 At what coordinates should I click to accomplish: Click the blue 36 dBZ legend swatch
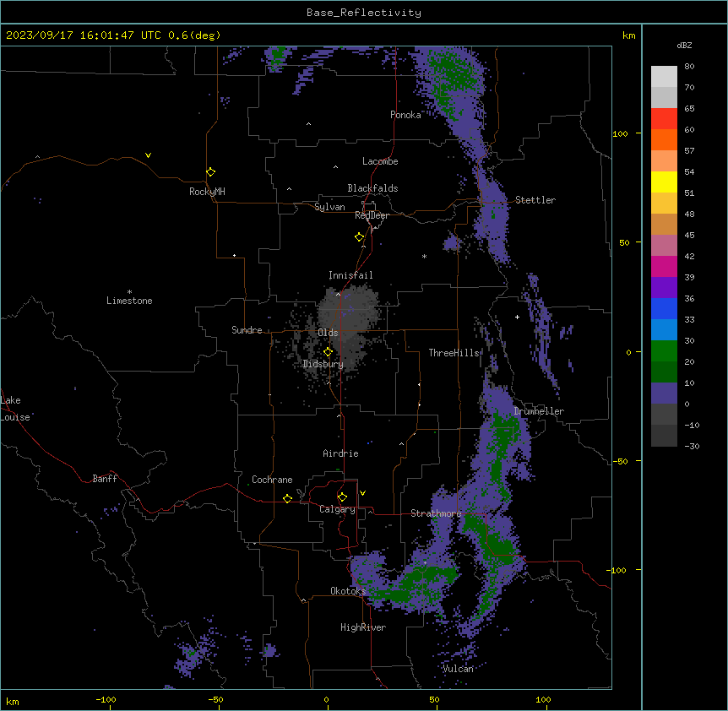point(664,308)
